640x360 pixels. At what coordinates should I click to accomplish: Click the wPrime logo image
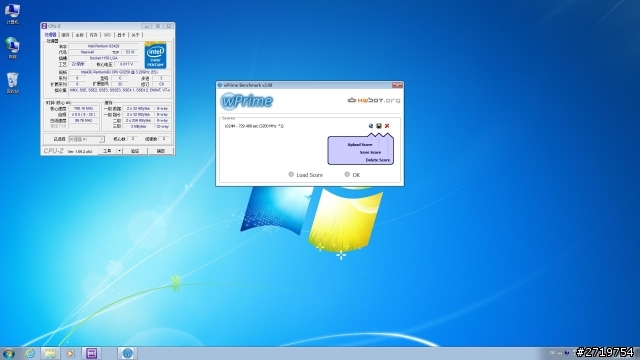click(x=247, y=101)
